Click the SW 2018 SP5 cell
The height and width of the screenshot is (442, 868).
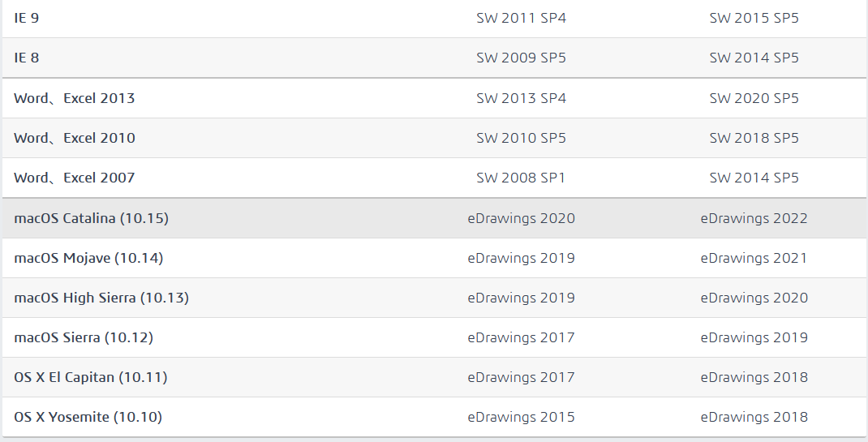pyautogui.click(x=754, y=139)
